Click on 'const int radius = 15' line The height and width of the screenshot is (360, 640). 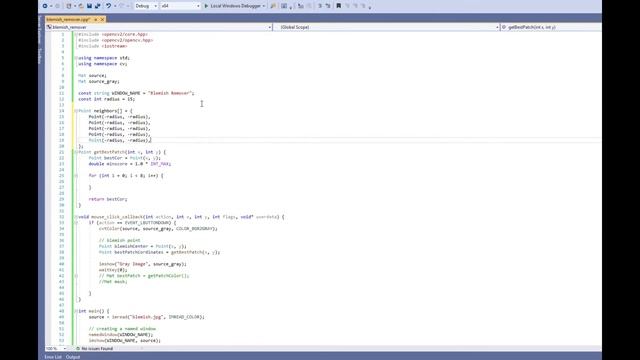point(107,99)
